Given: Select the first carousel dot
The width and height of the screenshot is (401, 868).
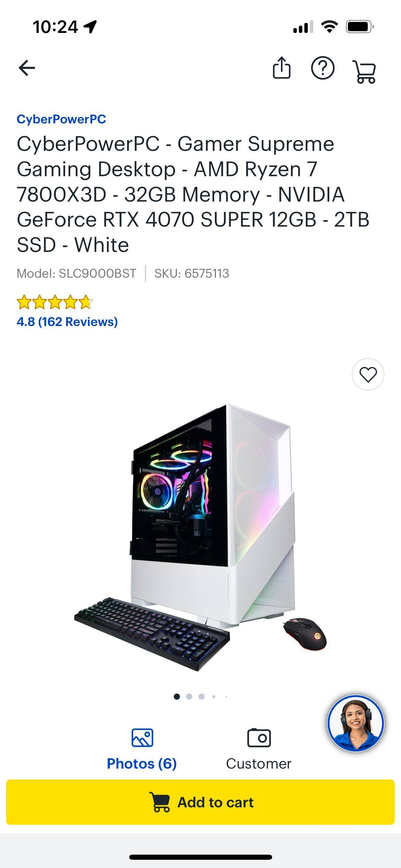Looking at the screenshot, I should 177,697.
